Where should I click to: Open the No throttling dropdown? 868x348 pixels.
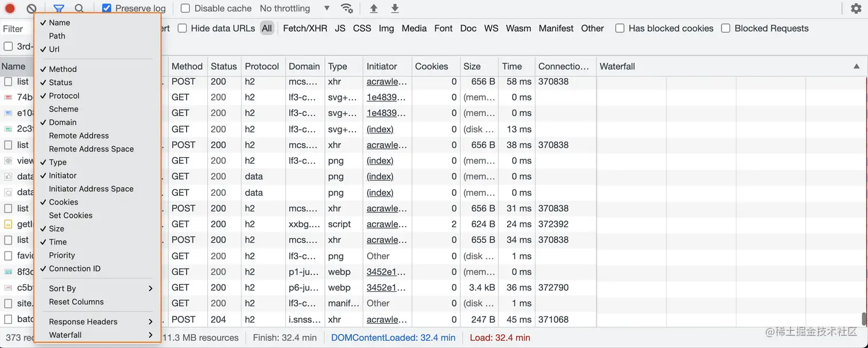pyautogui.click(x=294, y=9)
